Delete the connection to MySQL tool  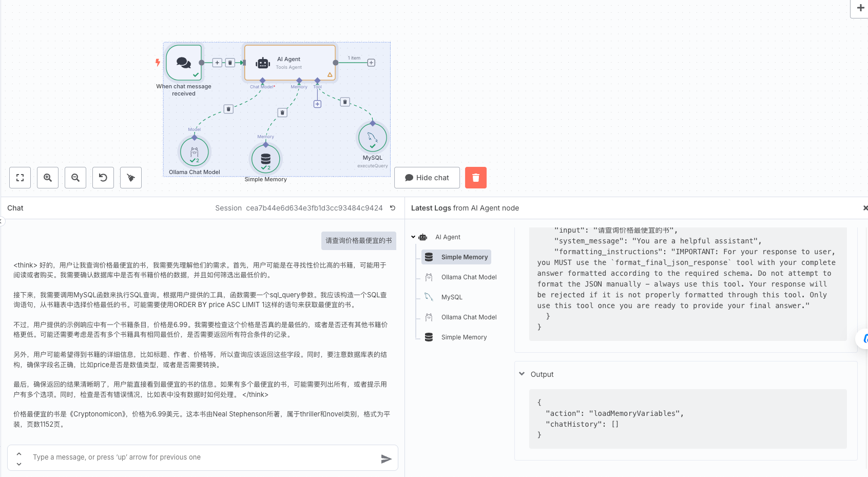point(345,102)
